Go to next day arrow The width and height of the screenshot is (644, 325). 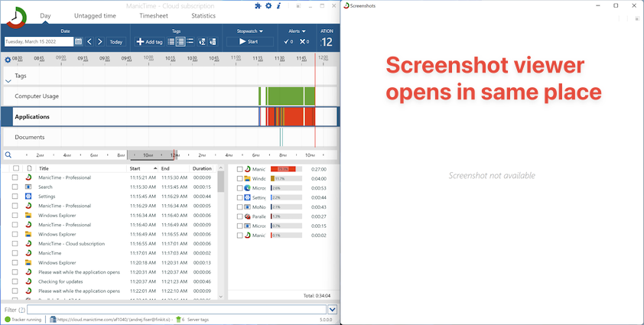(x=99, y=41)
